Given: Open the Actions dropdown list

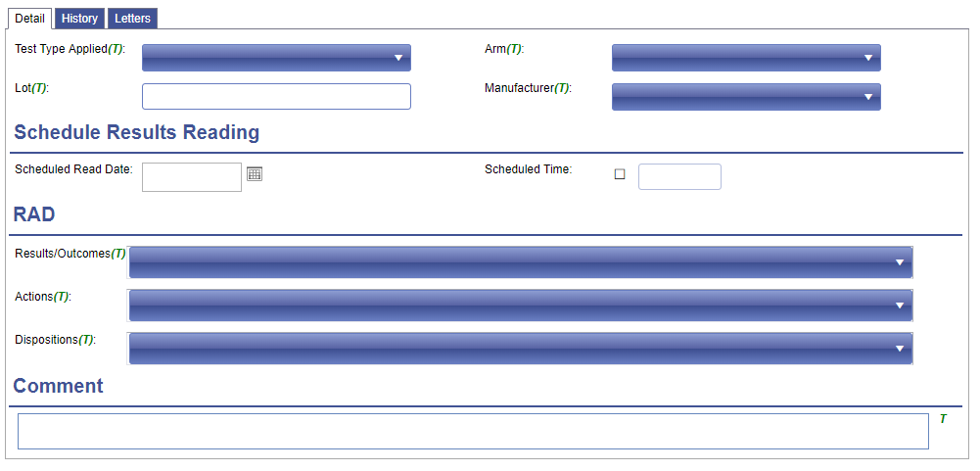Looking at the screenshot, I should (521, 306).
